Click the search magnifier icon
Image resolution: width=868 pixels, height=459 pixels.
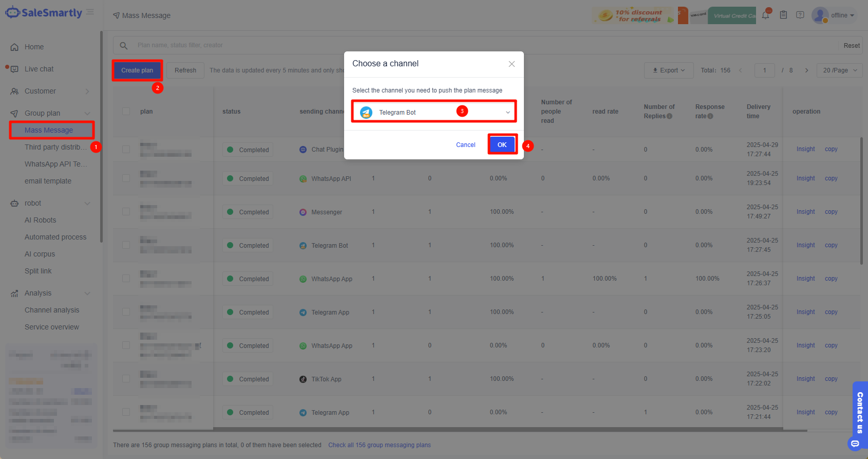click(x=124, y=46)
